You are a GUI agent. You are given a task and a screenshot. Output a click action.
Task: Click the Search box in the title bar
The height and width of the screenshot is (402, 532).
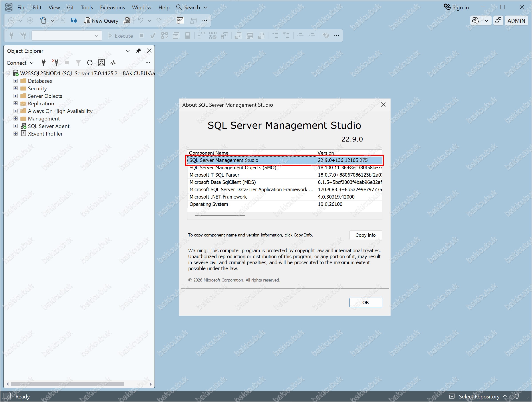[x=192, y=8]
